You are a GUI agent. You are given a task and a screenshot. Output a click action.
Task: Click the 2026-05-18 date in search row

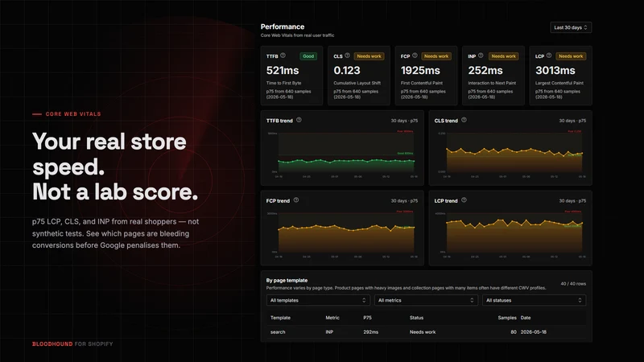[533, 332]
